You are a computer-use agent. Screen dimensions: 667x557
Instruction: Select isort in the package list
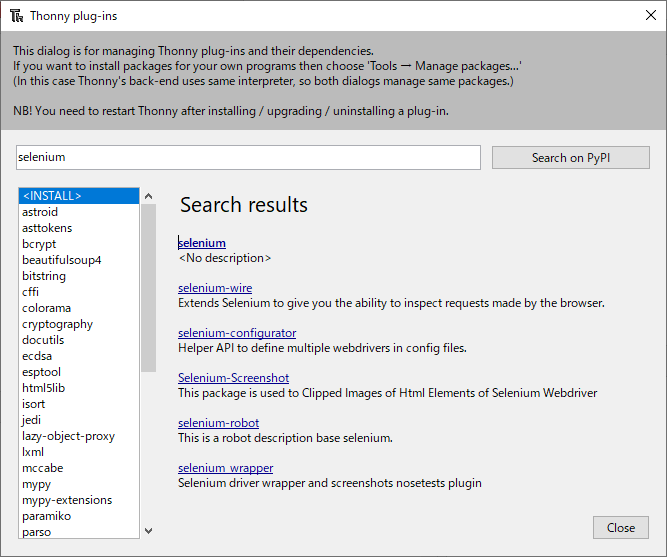[x=79, y=404]
